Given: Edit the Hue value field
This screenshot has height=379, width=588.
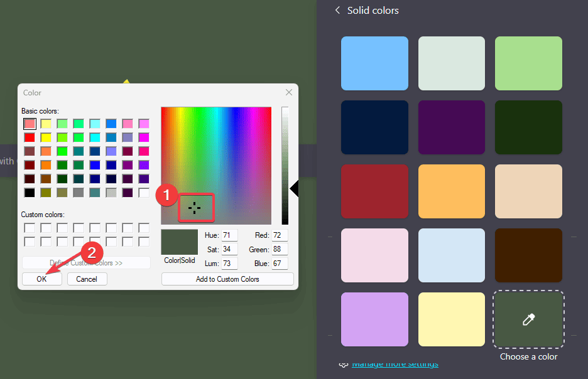Looking at the screenshot, I should coord(229,235).
